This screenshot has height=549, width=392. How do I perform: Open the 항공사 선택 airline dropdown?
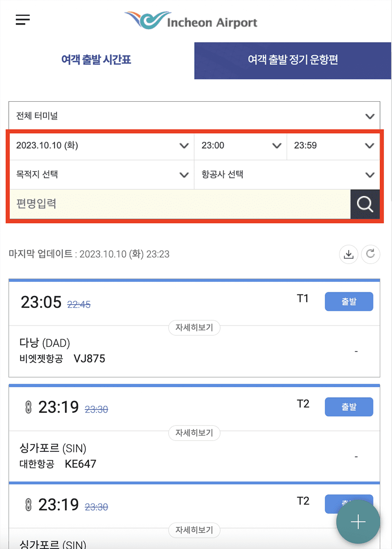(287, 175)
